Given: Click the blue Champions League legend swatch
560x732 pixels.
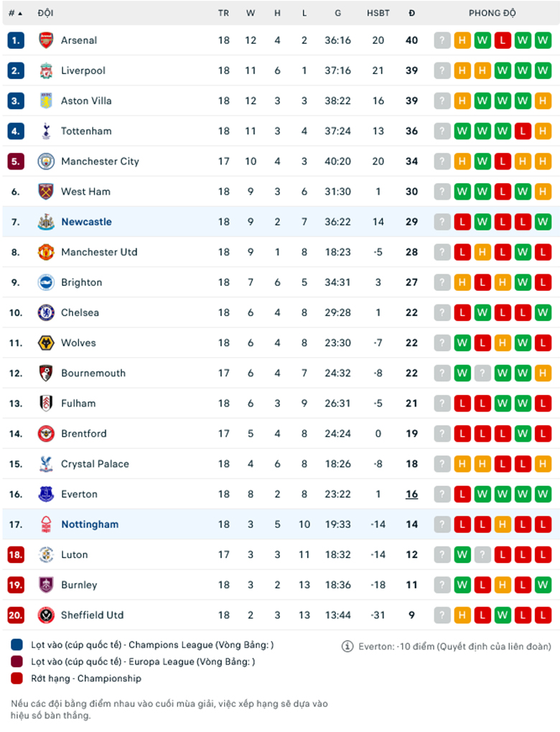Looking at the screenshot, I should click(17, 644).
